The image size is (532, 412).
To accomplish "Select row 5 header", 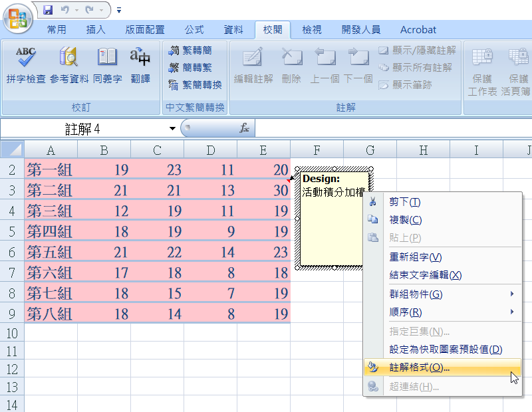I will [x=12, y=232].
